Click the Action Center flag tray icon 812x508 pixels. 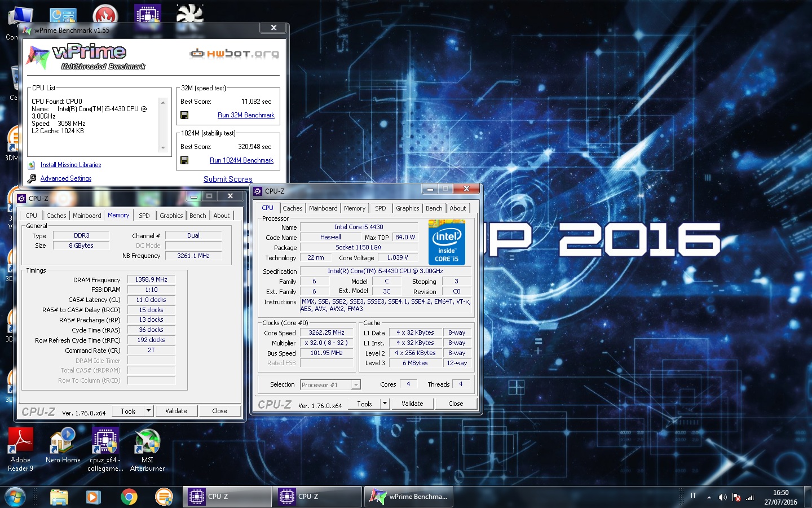click(736, 497)
